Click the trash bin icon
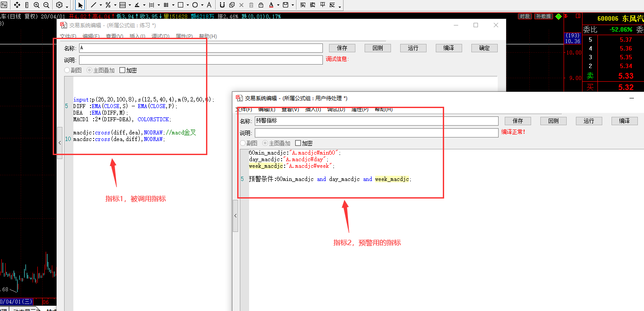The height and width of the screenshot is (311, 644). pyautogui.click(x=251, y=5)
